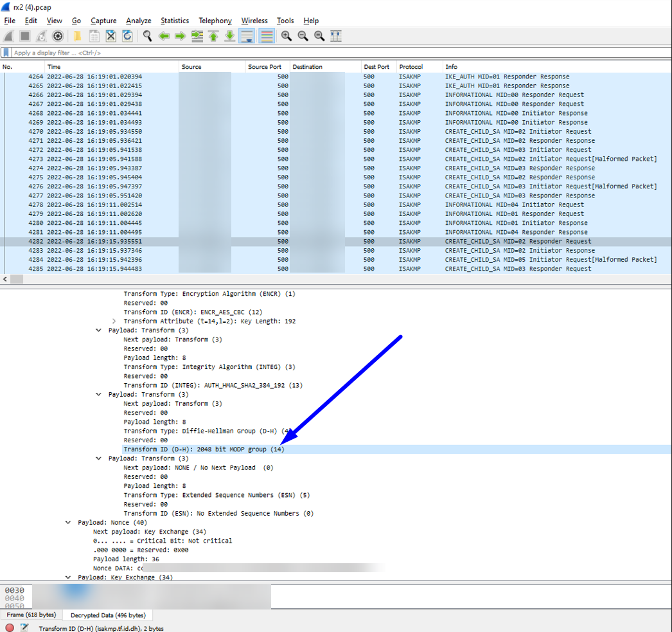Collapse the Payload: Key Exchange node
The image size is (672, 632).
[68, 577]
